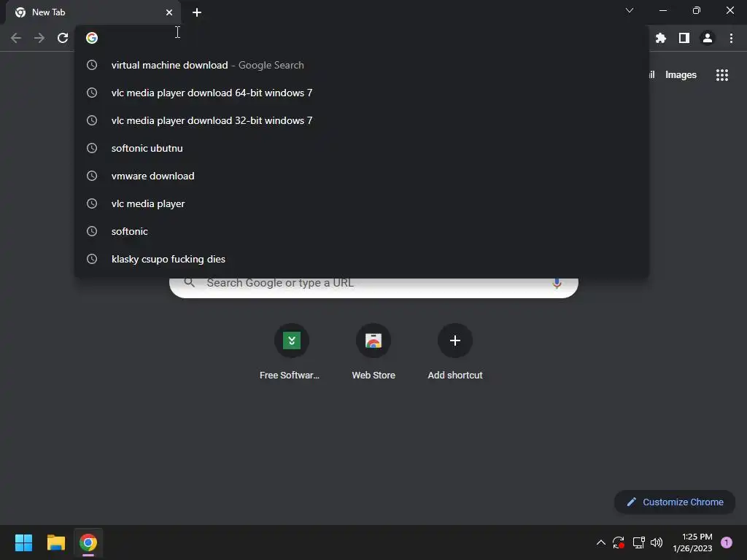Click Customize Chrome button

[675, 502]
